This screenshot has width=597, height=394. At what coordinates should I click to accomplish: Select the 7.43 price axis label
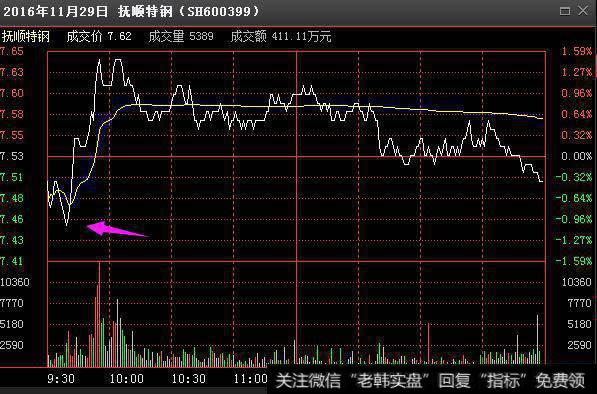[x=12, y=240]
